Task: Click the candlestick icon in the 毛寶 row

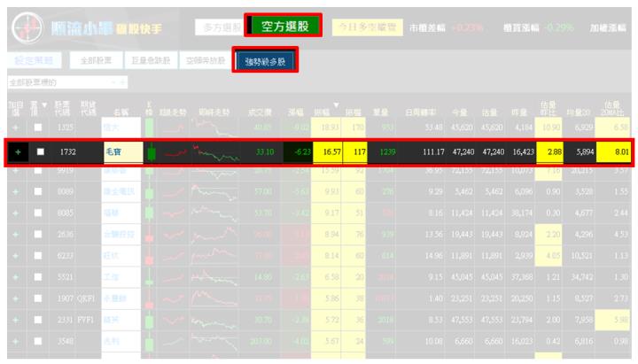Action: (151, 152)
